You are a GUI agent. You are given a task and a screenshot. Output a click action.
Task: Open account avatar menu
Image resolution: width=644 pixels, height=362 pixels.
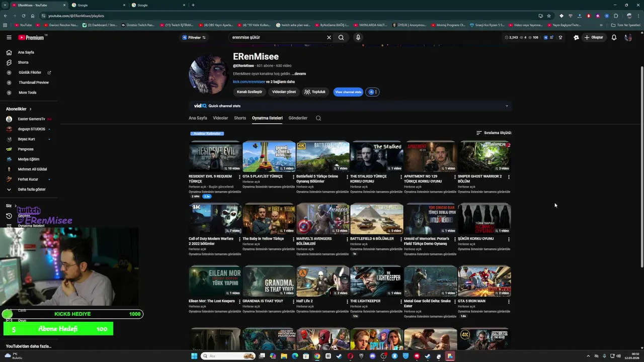tap(628, 37)
